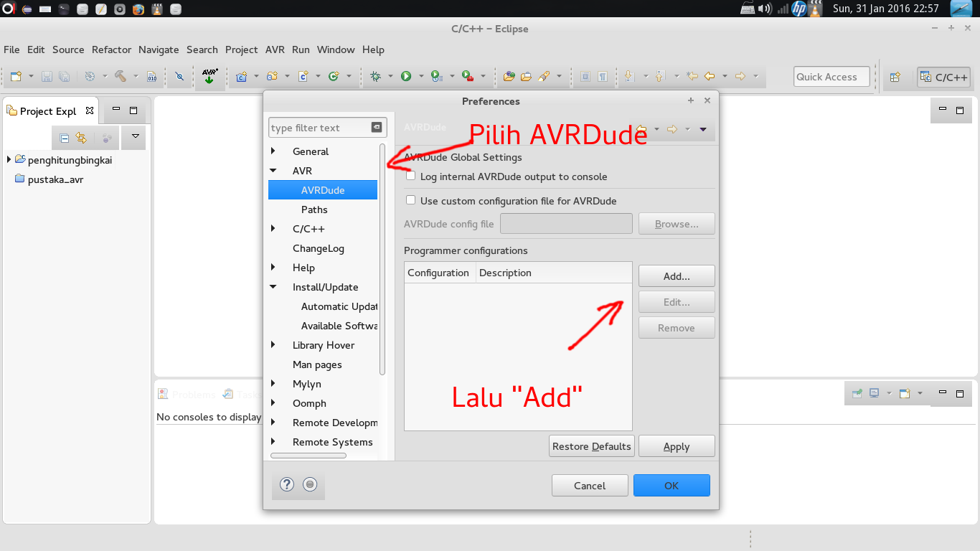Open the Window menu
This screenshot has width=980, height=551.
[336, 50]
